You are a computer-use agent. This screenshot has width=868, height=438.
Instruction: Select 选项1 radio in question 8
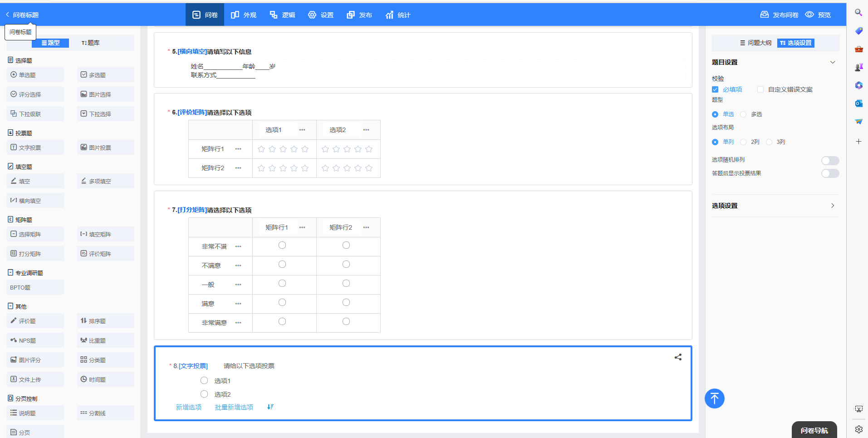coord(204,380)
